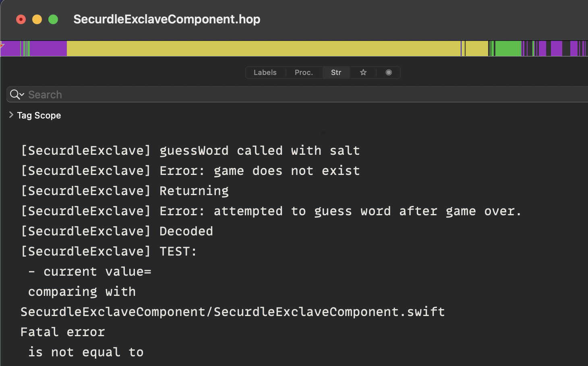Click the yellow segment of the navigation bar
The width and height of the screenshot is (588, 366).
[262, 49]
